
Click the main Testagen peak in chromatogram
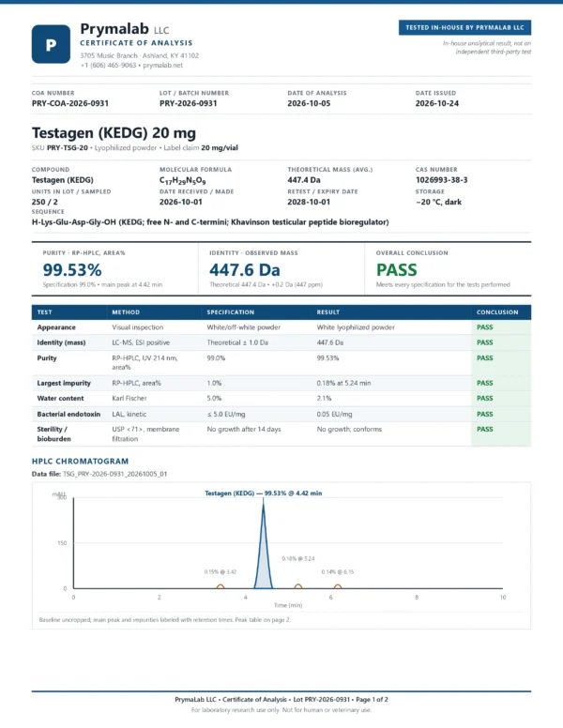point(264,548)
